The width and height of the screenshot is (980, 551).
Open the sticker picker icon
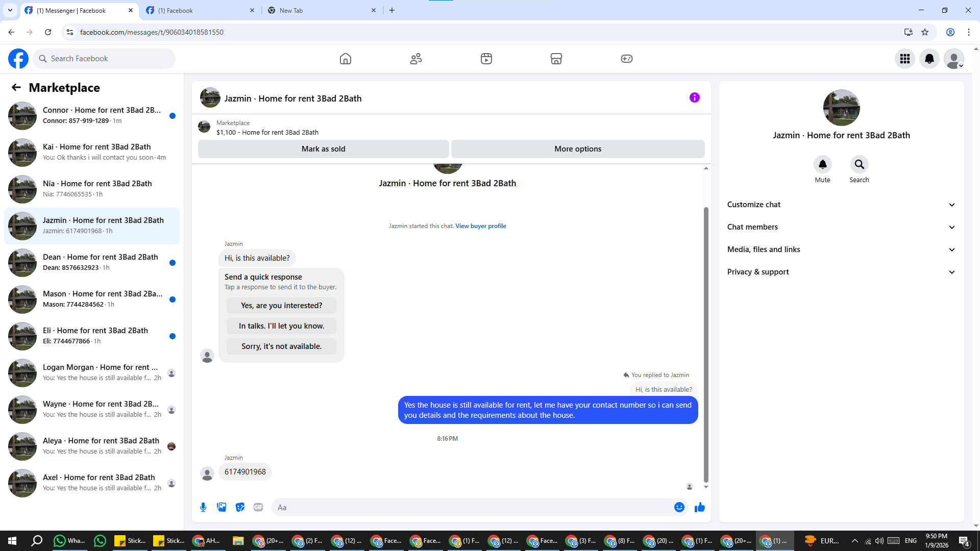[x=240, y=507]
